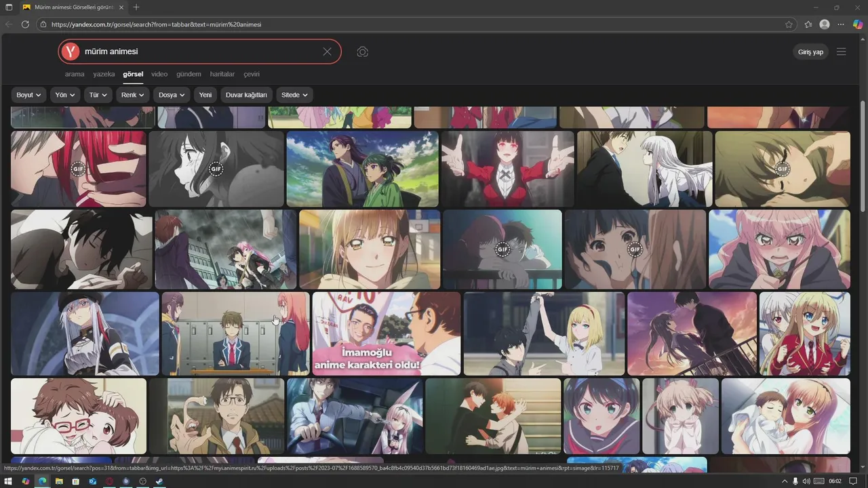Open Opera from the taskbar
The width and height of the screenshot is (868, 488).
click(109, 481)
